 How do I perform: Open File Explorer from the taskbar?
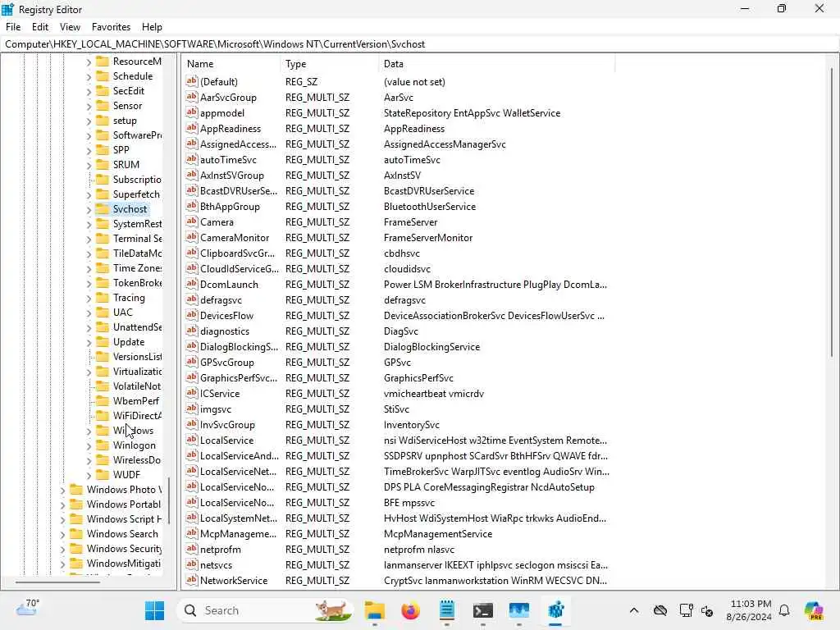374,610
